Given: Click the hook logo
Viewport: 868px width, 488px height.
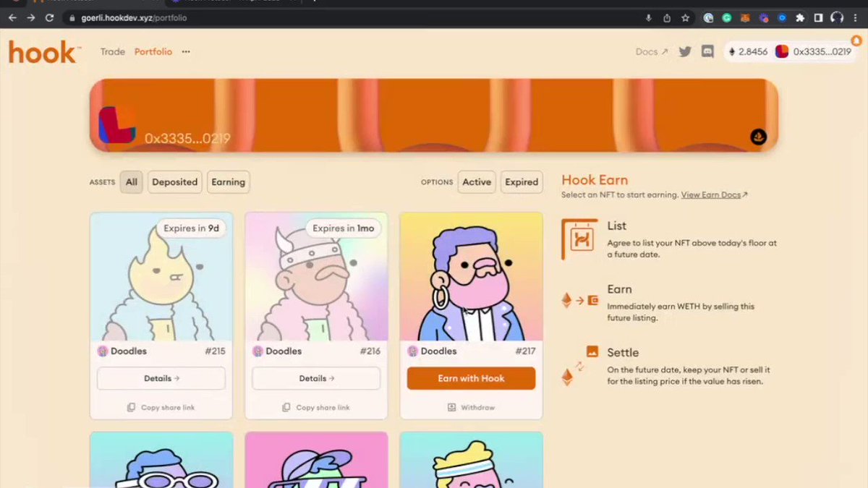Looking at the screenshot, I should (43, 52).
